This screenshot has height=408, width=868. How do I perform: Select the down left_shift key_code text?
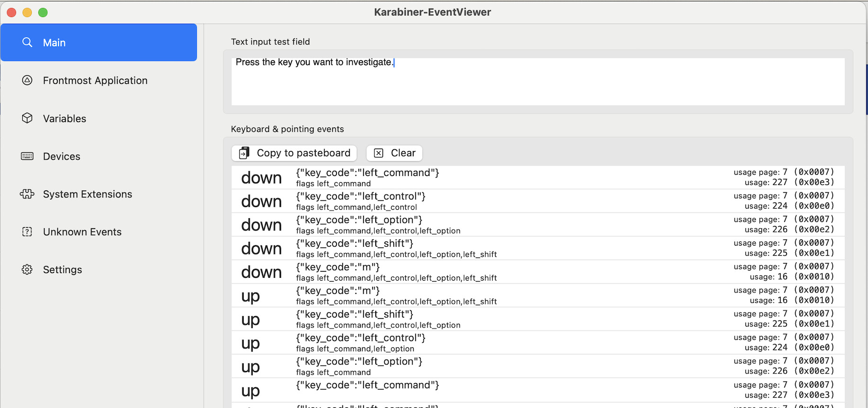[355, 244]
